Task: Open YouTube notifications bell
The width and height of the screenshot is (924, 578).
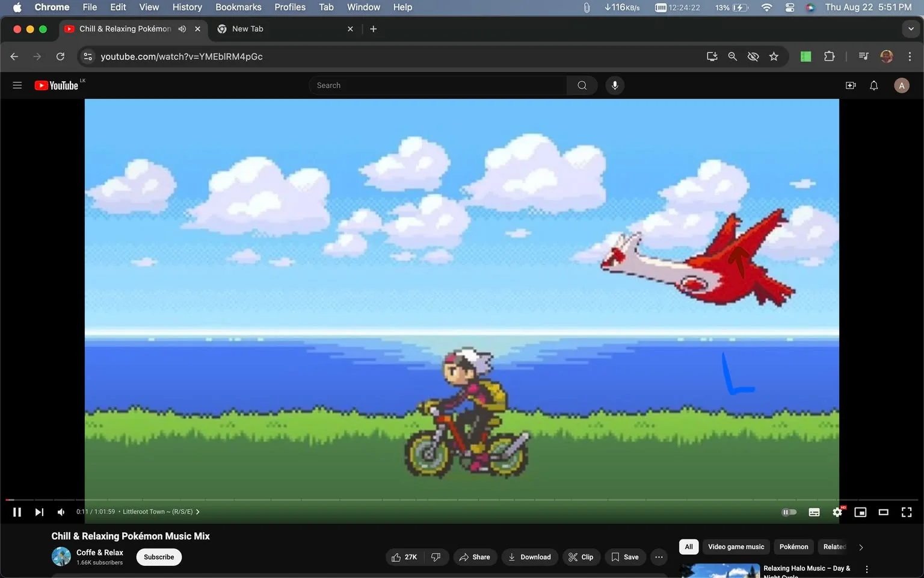Action: (874, 85)
